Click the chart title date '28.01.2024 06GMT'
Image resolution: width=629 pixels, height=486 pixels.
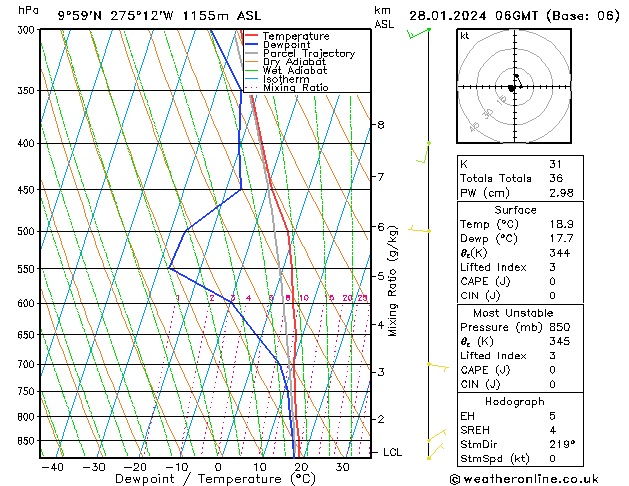coord(473,16)
